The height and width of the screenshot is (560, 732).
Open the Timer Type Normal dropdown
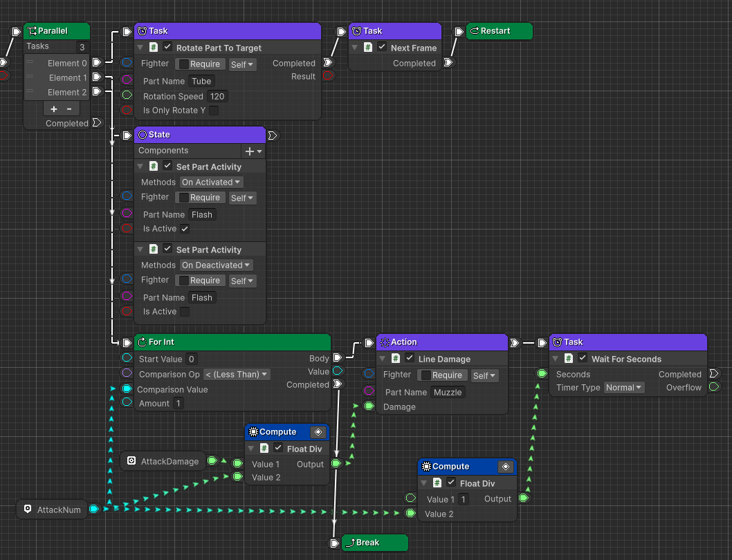point(624,388)
